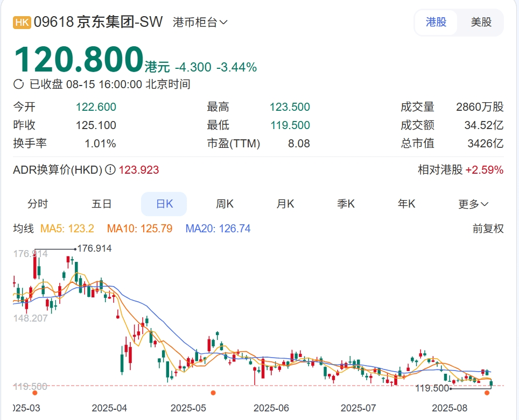The height and width of the screenshot is (420, 519).
Task: Select the 分时 chart tab
Action: pos(38,204)
